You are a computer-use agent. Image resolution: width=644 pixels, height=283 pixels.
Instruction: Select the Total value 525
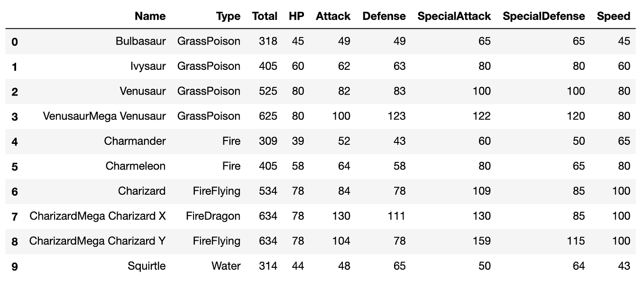coord(268,91)
